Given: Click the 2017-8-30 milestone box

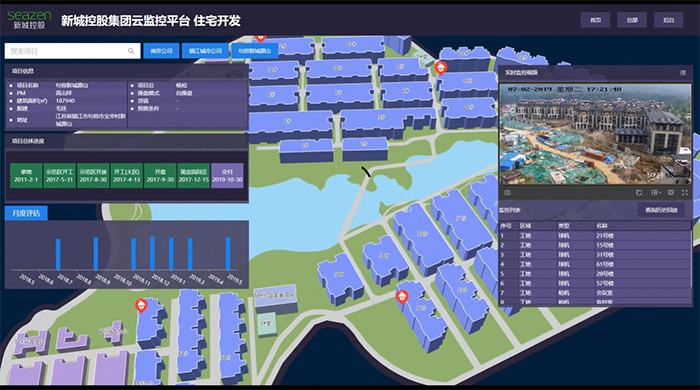Looking at the screenshot, I should point(93,175).
